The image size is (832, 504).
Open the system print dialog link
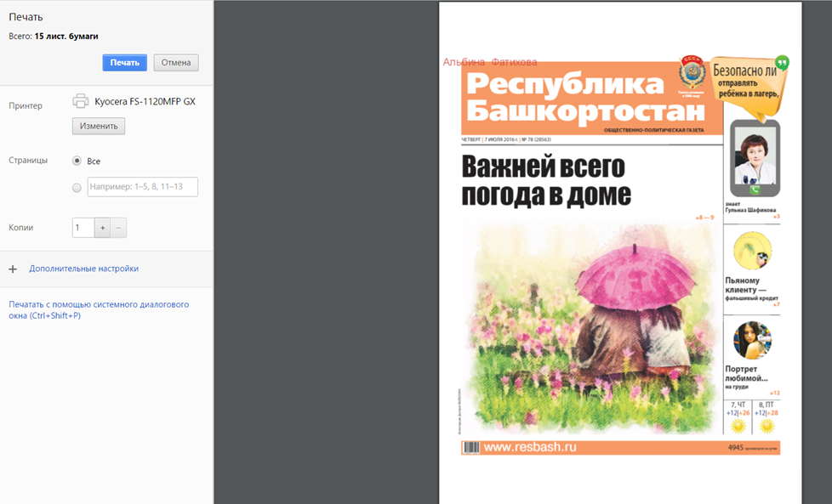[x=99, y=310]
